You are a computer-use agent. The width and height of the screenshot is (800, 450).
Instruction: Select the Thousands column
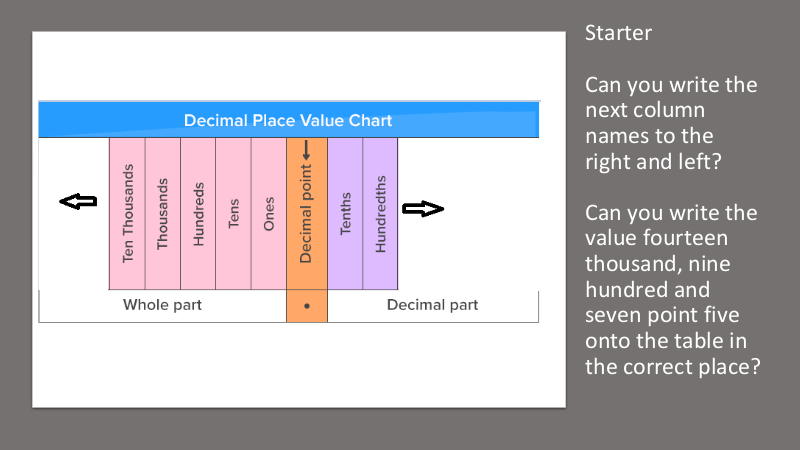[x=163, y=214]
